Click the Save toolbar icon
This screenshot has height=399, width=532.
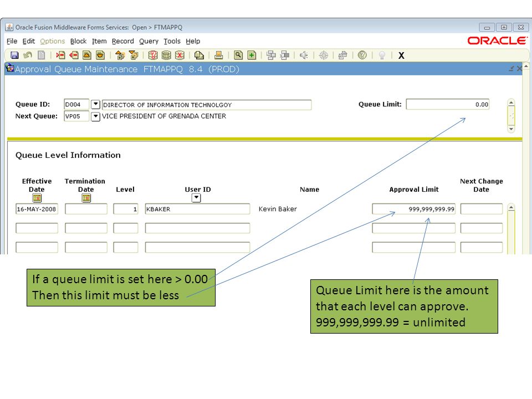(x=14, y=55)
